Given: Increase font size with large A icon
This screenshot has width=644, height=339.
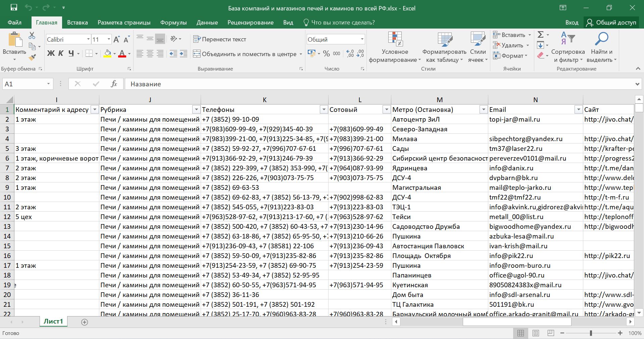Looking at the screenshot, I should 116,39.
